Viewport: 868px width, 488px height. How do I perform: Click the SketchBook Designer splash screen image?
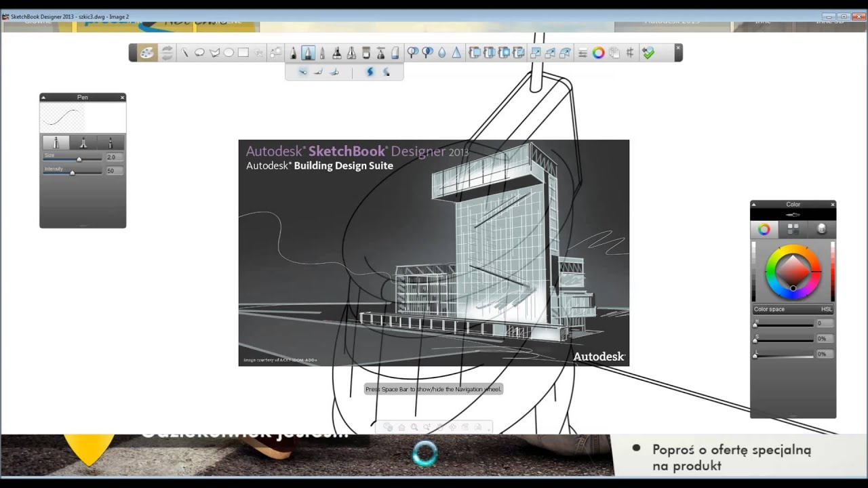tap(434, 253)
